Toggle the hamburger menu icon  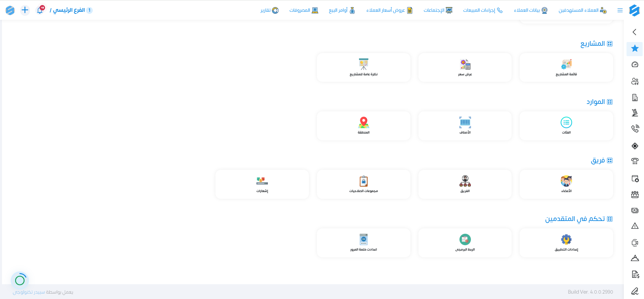click(620, 10)
